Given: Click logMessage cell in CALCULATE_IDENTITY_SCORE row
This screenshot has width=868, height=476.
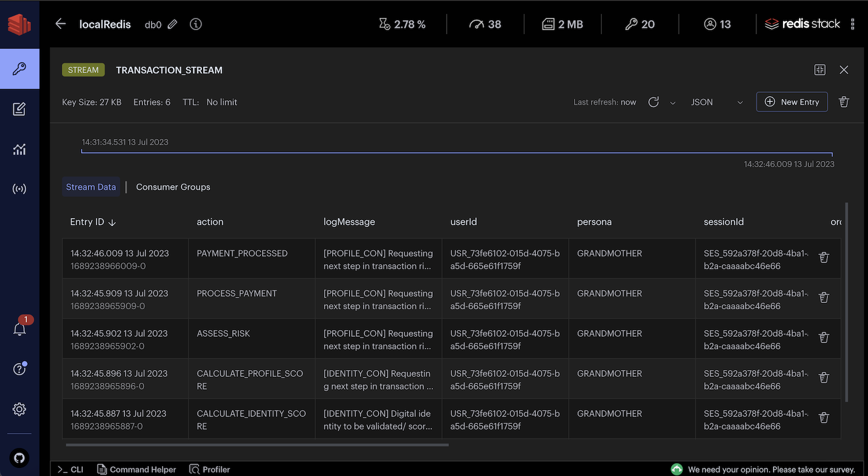Looking at the screenshot, I should tap(378, 420).
